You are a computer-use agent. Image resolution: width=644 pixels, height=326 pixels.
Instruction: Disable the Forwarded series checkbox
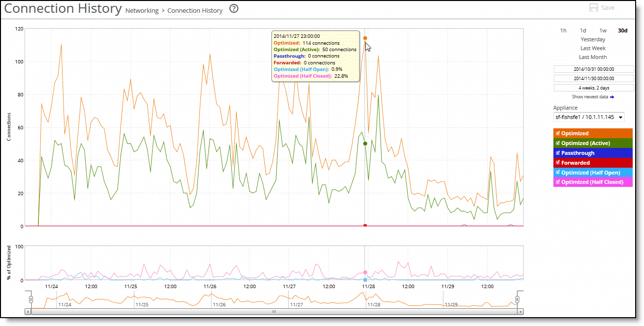(557, 163)
